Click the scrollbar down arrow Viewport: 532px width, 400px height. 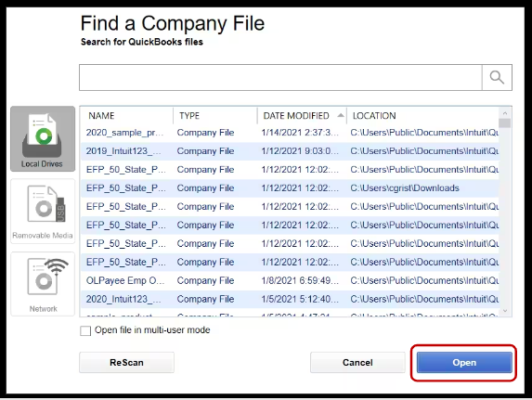coord(505,311)
